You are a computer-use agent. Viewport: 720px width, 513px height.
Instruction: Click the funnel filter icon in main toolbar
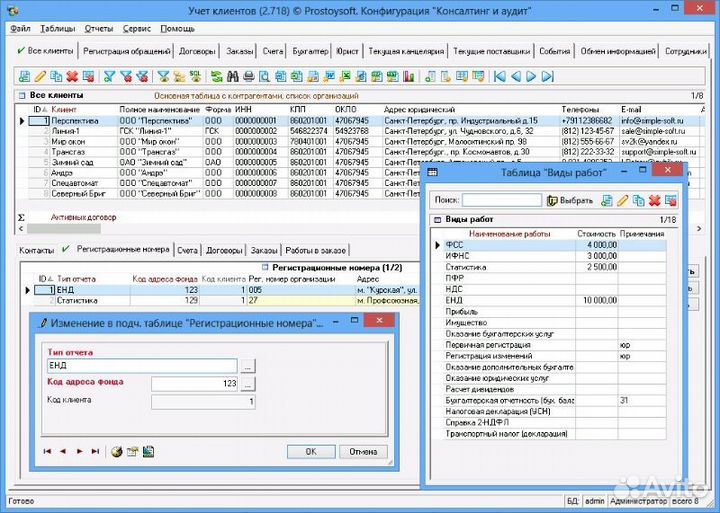click(109, 76)
